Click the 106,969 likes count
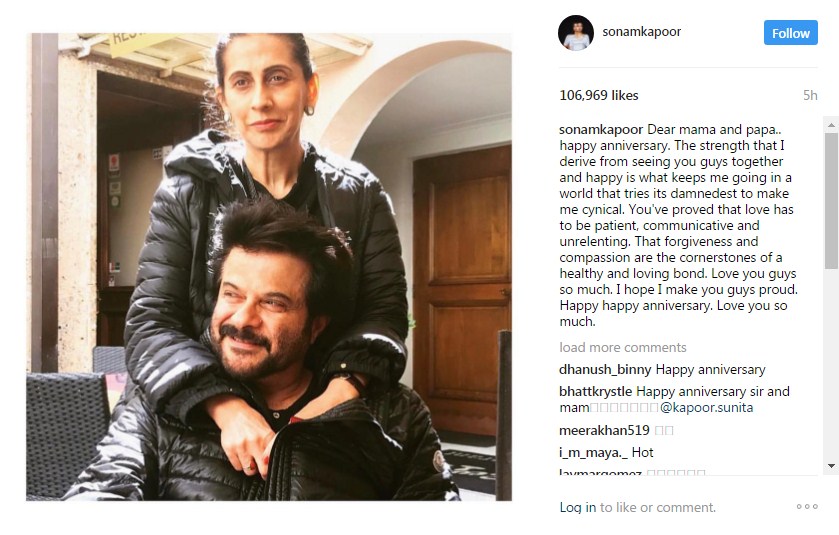This screenshot has height=535, width=839. point(599,95)
